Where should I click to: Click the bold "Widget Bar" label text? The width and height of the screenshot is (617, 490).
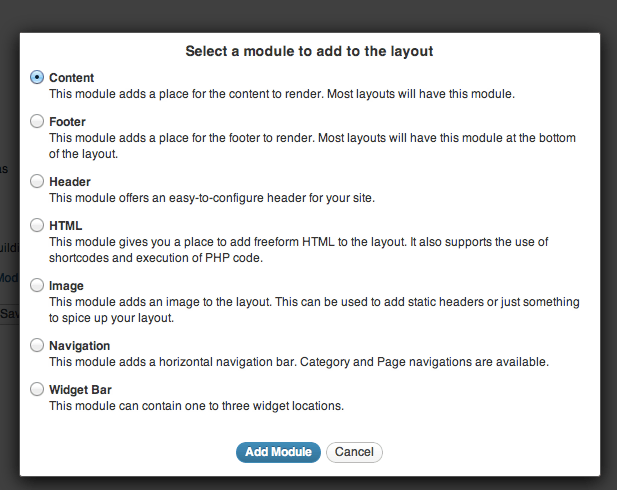pos(80,390)
